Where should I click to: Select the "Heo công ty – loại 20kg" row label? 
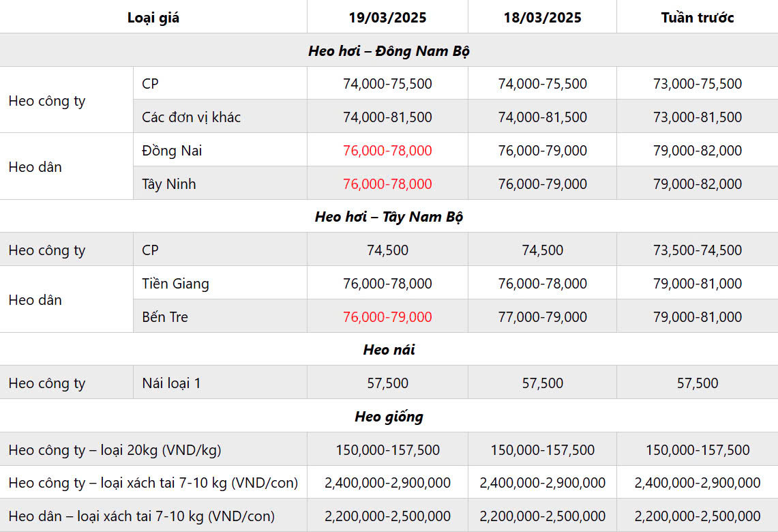click(x=115, y=450)
